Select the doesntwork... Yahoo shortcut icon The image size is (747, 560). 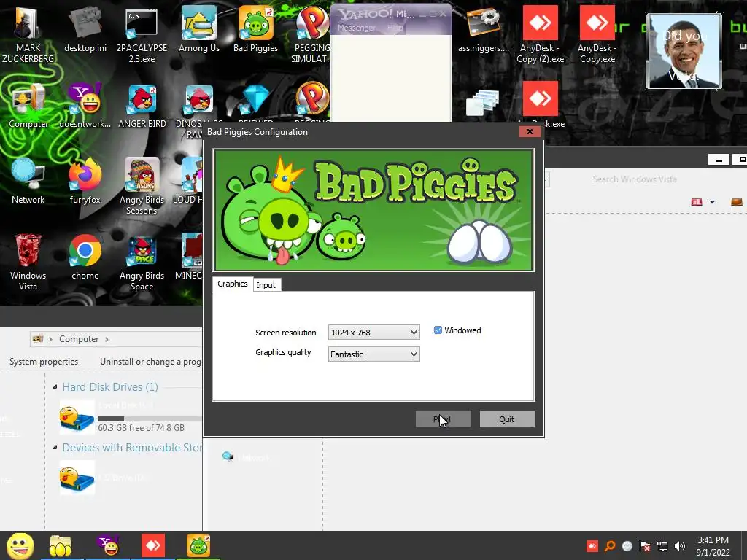pyautogui.click(x=85, y=106)
